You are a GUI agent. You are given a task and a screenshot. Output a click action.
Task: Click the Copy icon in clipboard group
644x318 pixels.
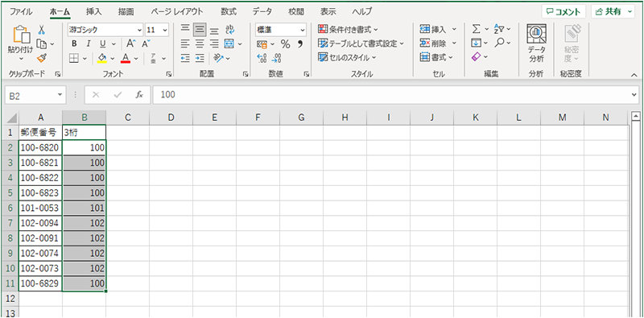41,43
